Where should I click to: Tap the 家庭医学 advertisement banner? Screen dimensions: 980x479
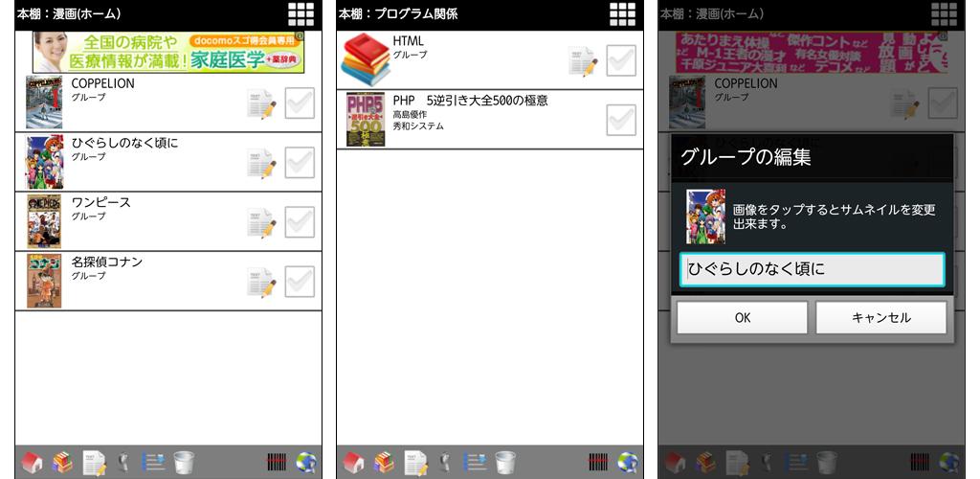168,52
